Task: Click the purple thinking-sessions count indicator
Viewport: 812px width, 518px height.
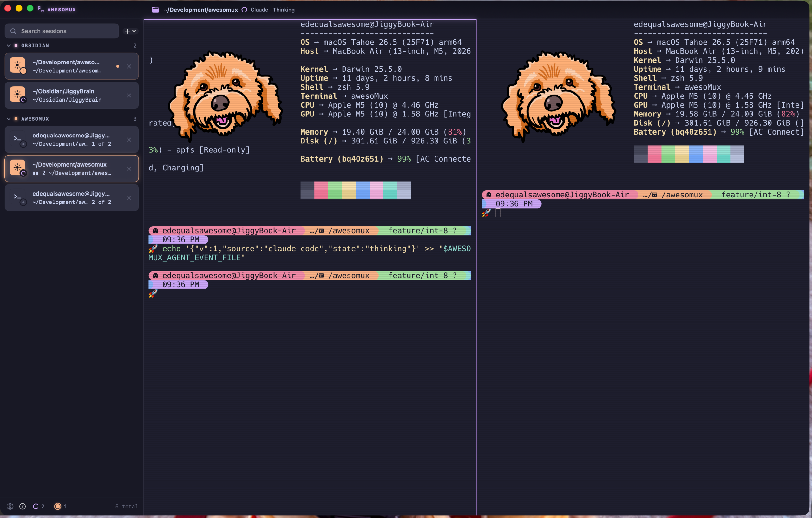Action: click(x=38, y=506)
